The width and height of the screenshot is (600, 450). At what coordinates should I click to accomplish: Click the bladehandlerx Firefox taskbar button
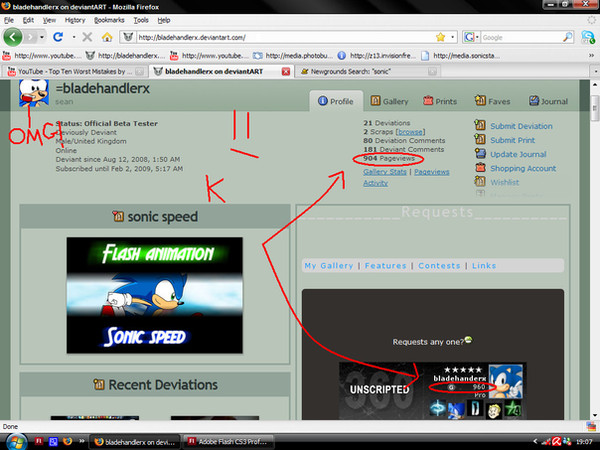[x=135, y=442]
